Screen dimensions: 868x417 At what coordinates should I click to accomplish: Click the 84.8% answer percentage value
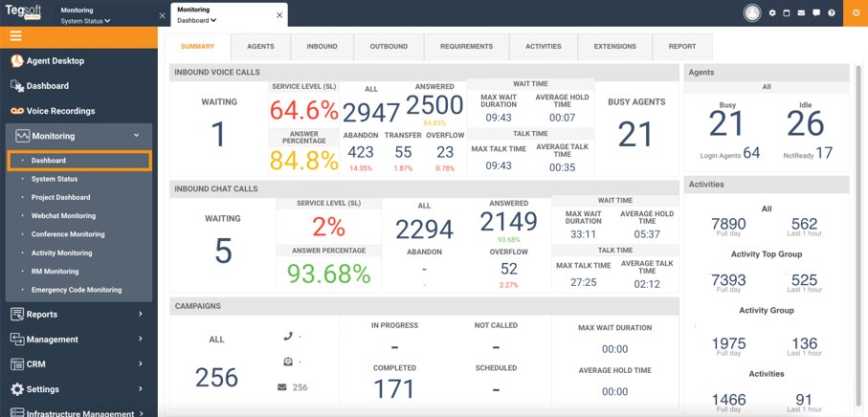click(304, 161)
